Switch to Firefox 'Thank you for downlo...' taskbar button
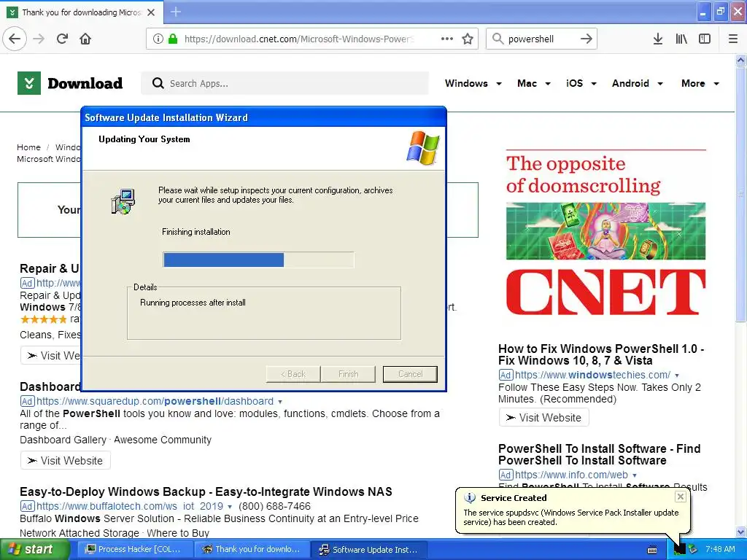 click(x=252, y=550)
